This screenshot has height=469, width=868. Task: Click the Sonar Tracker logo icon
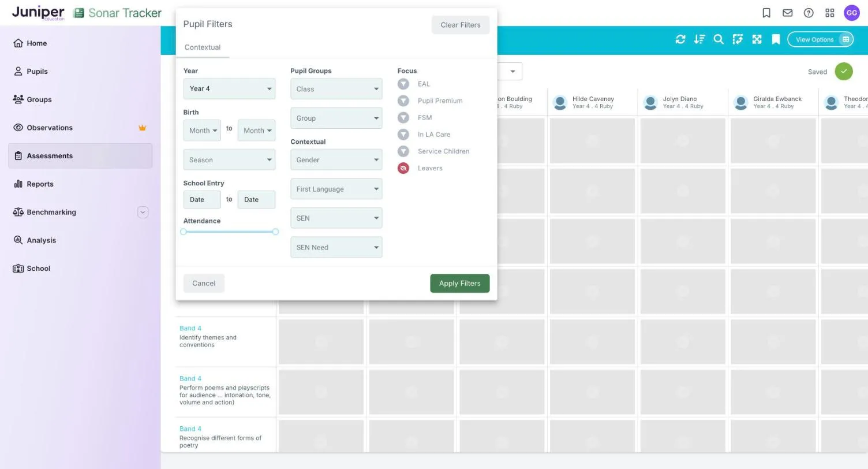[78, 13]
